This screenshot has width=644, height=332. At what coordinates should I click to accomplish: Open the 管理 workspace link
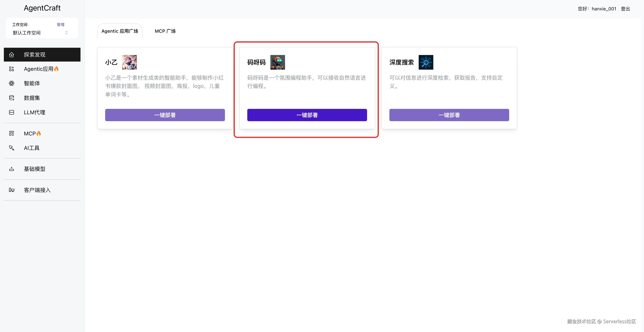[x=60, y=24]
